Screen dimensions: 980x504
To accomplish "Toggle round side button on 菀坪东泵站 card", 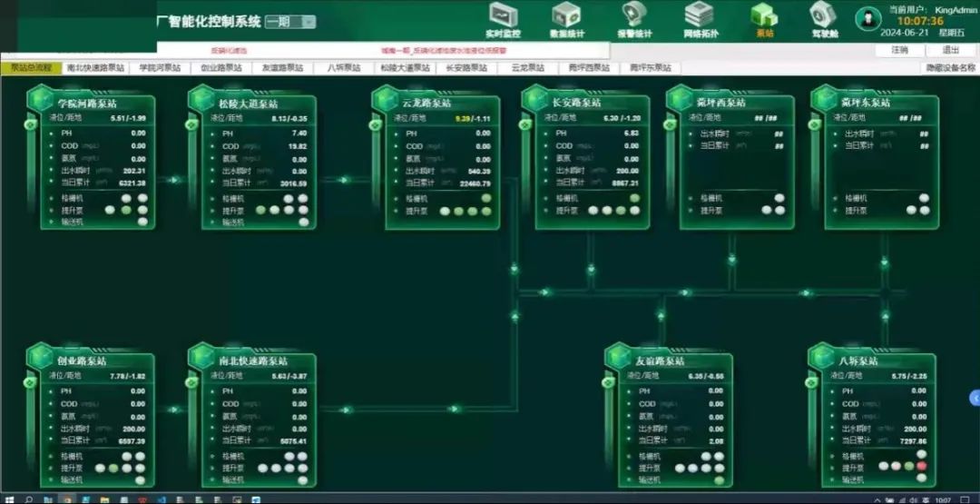I will click(814, 125).
